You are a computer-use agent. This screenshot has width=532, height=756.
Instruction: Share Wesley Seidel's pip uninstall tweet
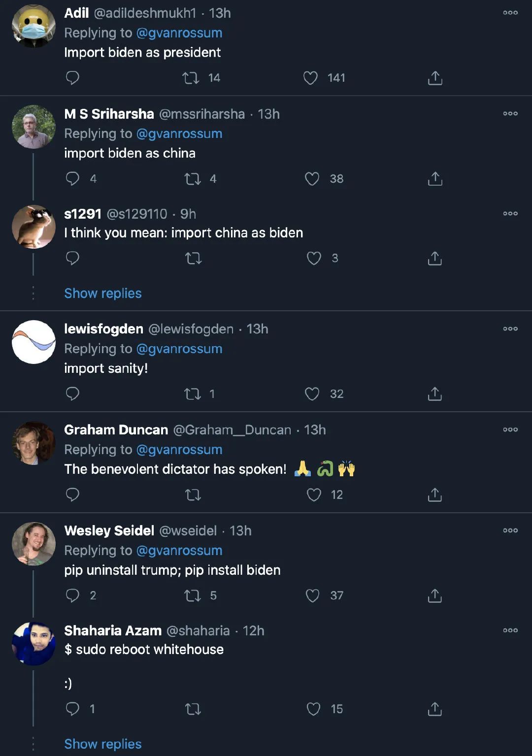[x=435, y=596]
